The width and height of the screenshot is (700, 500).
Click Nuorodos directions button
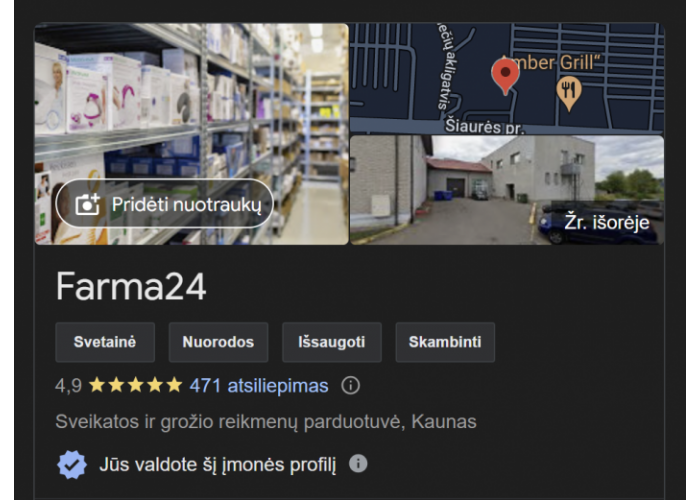[218, 342]
